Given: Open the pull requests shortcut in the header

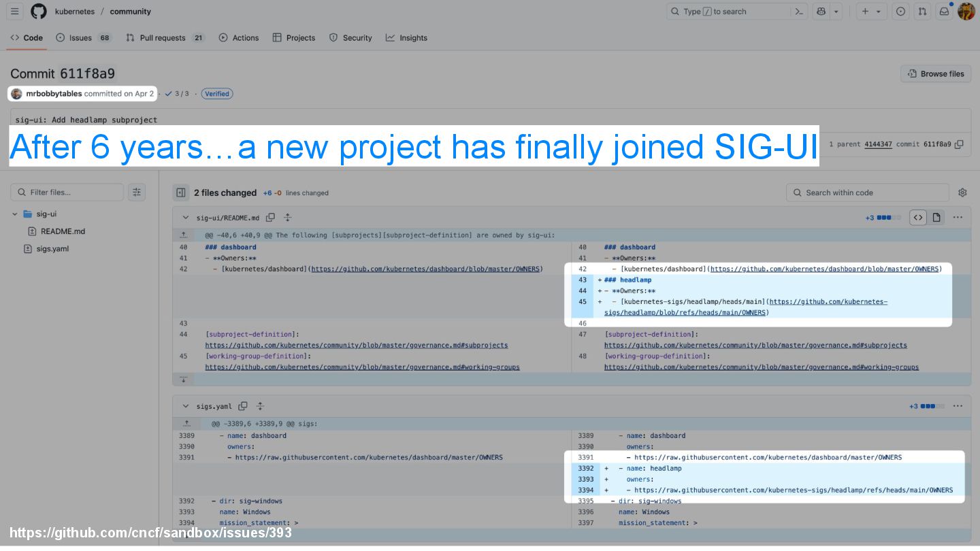Looking at the screenshot, I should pos(923,12).
